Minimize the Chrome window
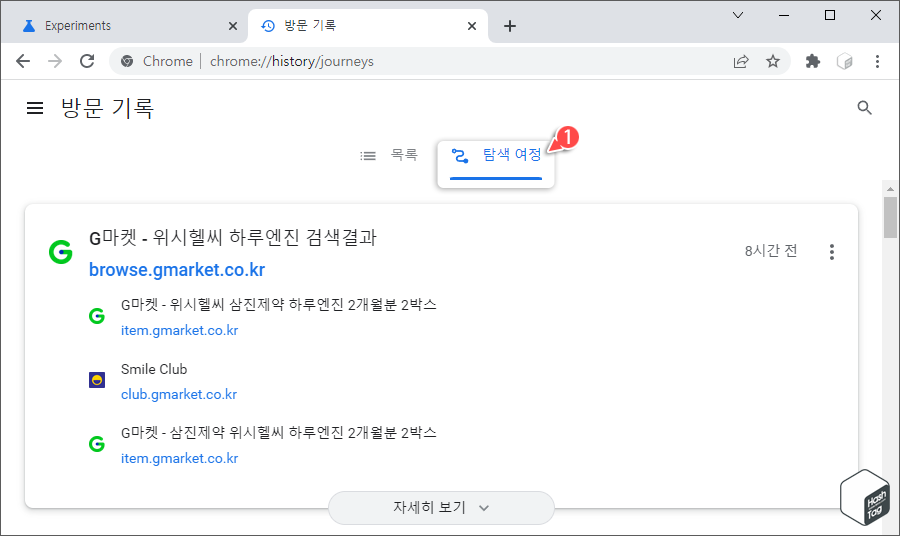This screenshot has height=536, width=900. [x=783, y=15]
